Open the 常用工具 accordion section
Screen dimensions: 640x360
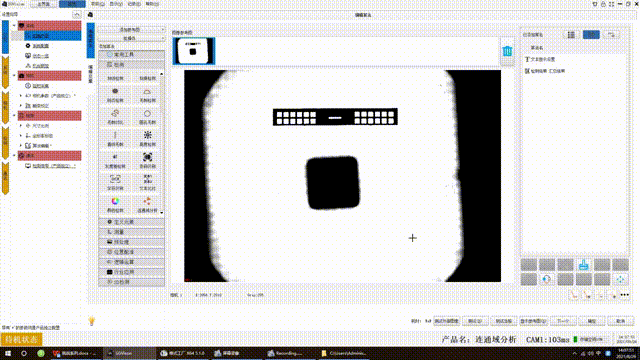(x=131, y=54)
